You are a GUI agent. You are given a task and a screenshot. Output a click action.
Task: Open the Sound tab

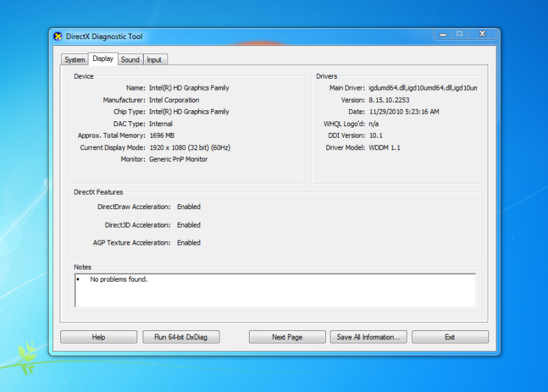click(x=130, y=60)
